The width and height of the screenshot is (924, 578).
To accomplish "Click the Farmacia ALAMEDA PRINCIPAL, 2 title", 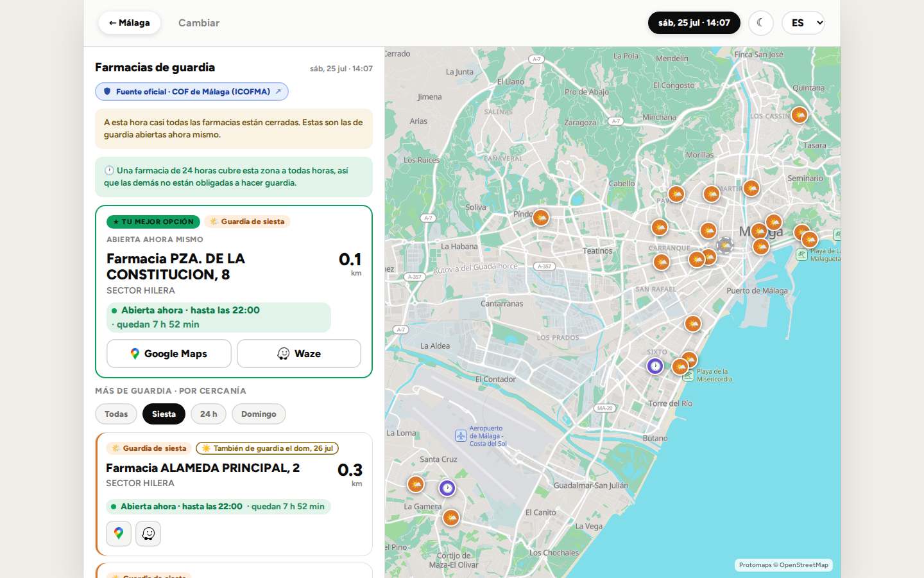I will [203, 468].
